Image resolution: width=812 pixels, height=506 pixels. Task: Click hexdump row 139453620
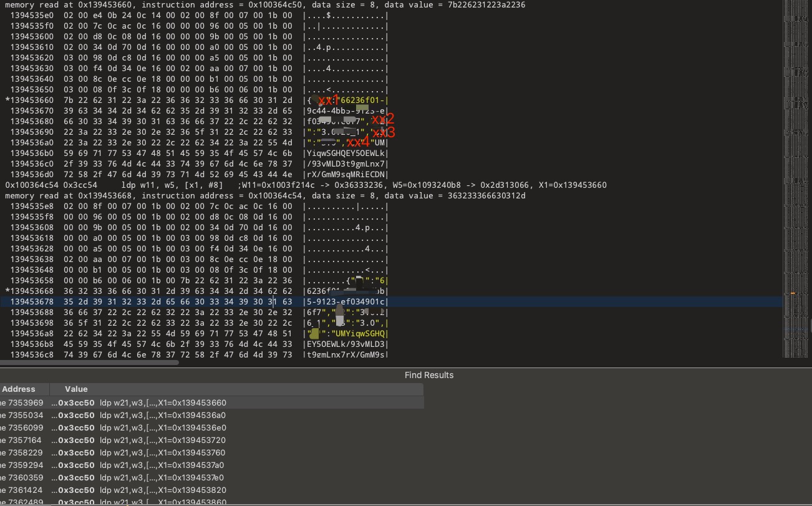tap(199, 58)
